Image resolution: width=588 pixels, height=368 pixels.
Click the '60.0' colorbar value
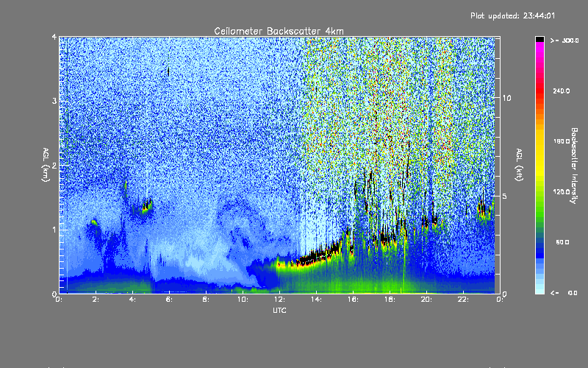[562, 242]
